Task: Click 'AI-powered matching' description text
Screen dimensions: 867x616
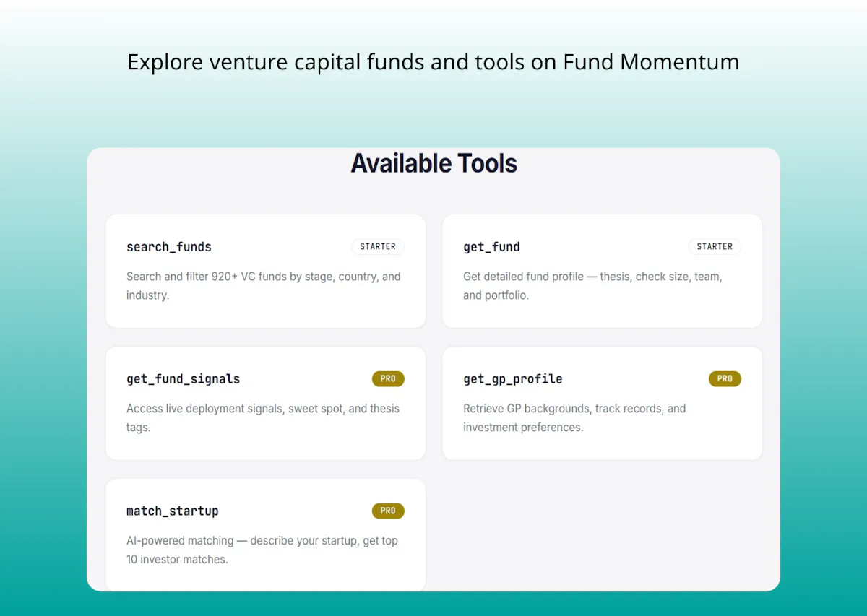Action: (262, 550)
